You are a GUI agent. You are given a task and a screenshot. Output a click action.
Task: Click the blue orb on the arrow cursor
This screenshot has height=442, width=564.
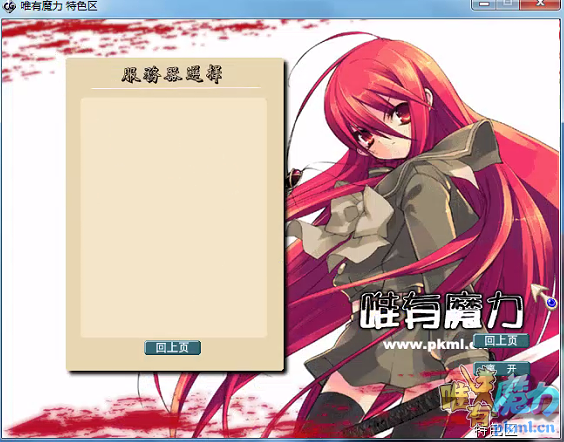551,303
